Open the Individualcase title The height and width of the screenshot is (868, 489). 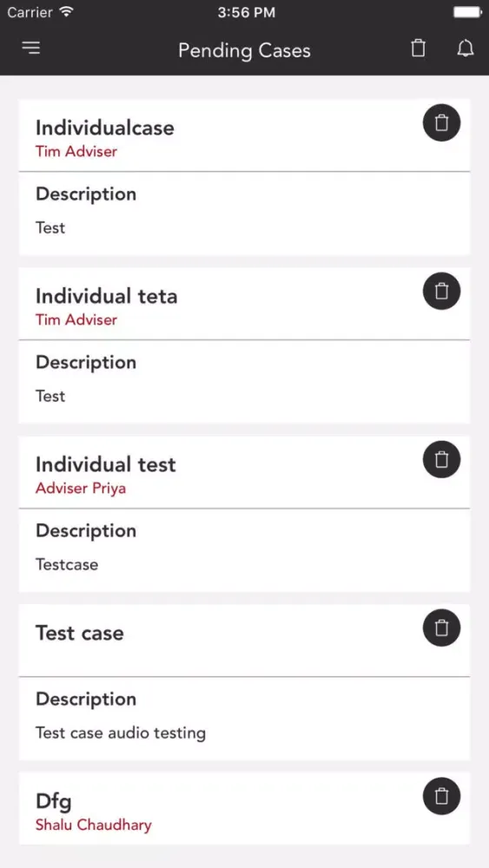click(105, 128)
